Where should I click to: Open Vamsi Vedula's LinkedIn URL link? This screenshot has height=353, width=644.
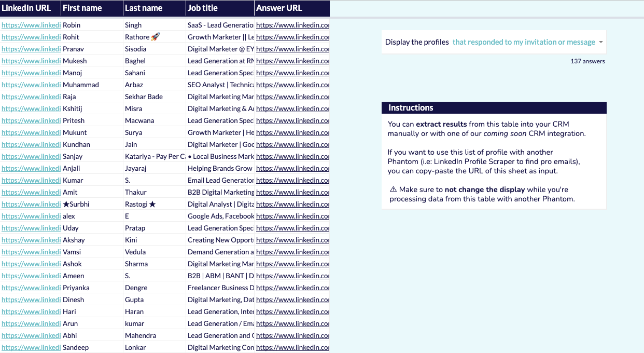pyautogui.click(x=31, y=252)
